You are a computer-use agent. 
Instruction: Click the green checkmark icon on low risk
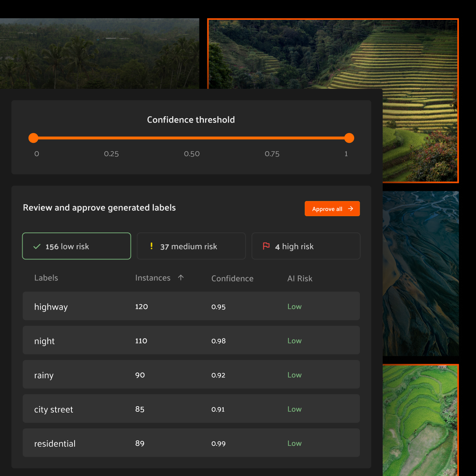(x=37, y=246)
